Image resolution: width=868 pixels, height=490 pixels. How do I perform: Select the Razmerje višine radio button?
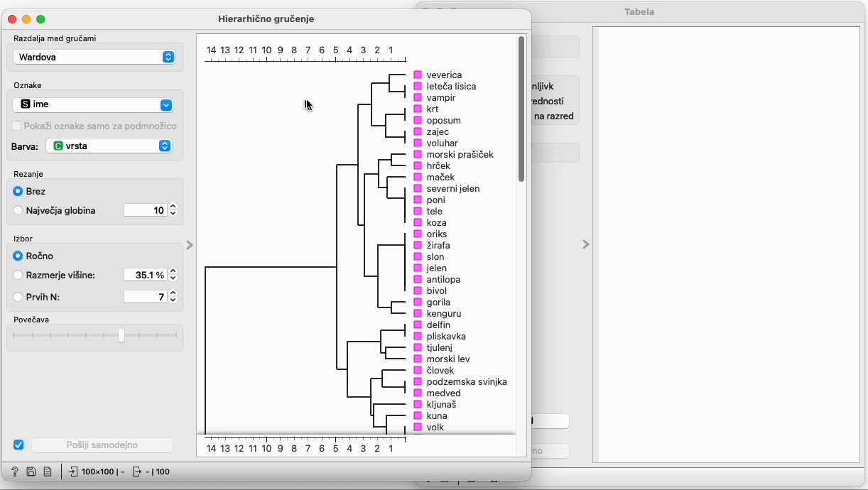pyautogui.click(x=18, y=275)
